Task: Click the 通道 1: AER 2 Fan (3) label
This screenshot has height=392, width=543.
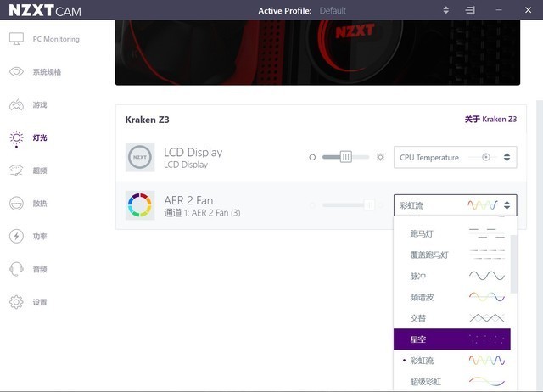Action: click(202, 213)
